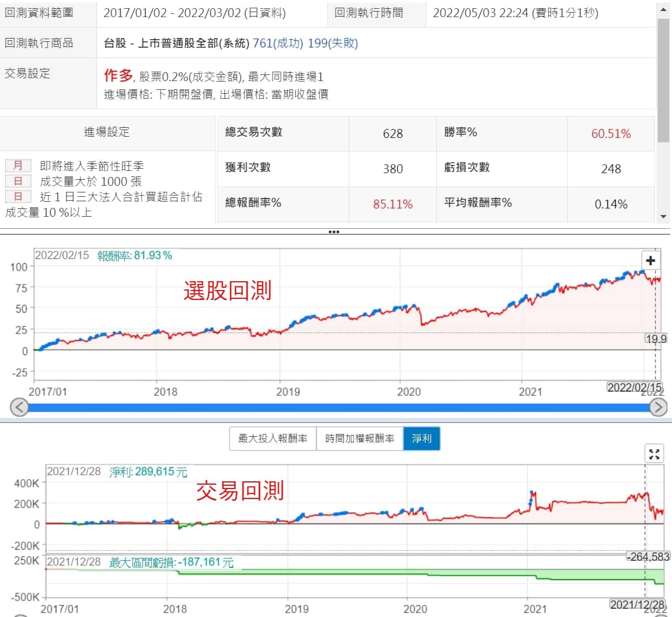Click the 2022/02/15 marker on the upper chart axis

tap(634, 387)
